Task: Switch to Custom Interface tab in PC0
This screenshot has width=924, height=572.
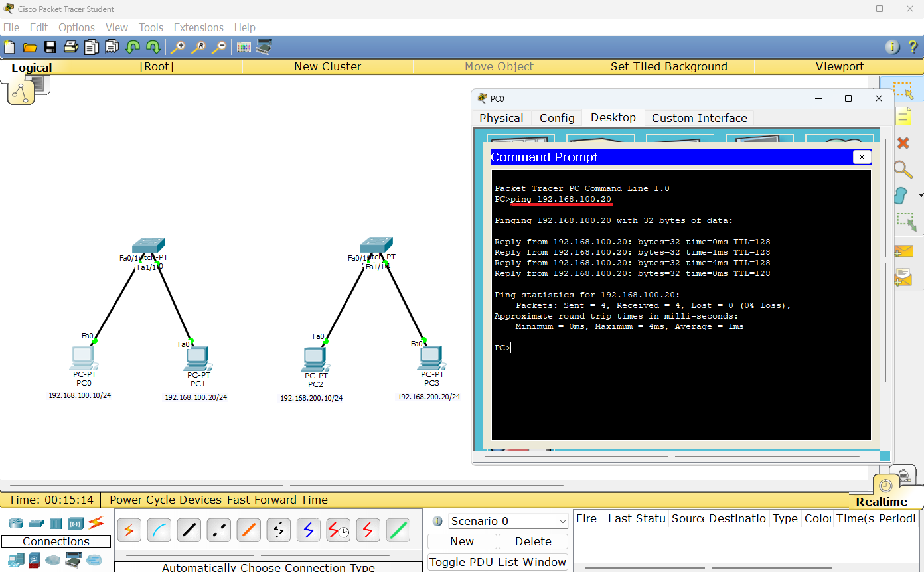Action: (700, 118)
